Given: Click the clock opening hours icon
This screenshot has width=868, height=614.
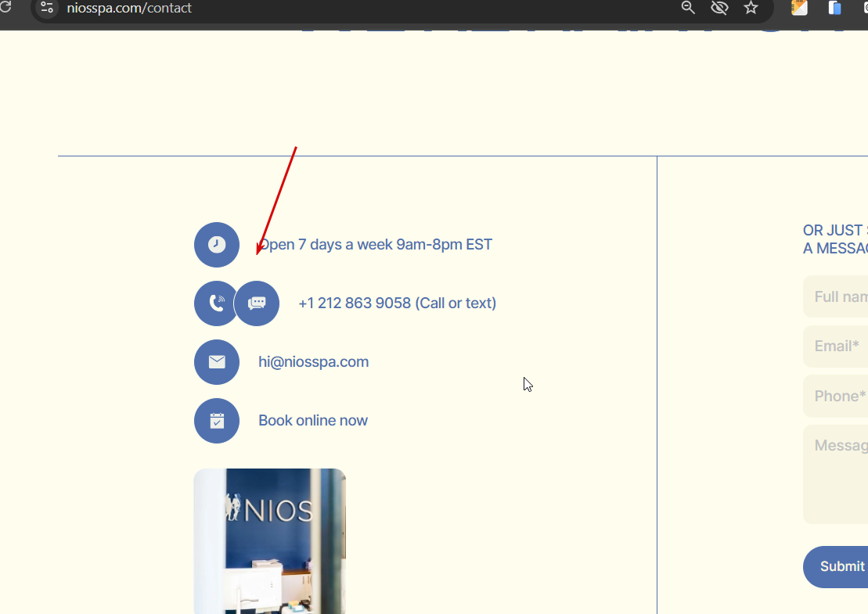Looking at the screenshot, I should click(x=217, y=245).
